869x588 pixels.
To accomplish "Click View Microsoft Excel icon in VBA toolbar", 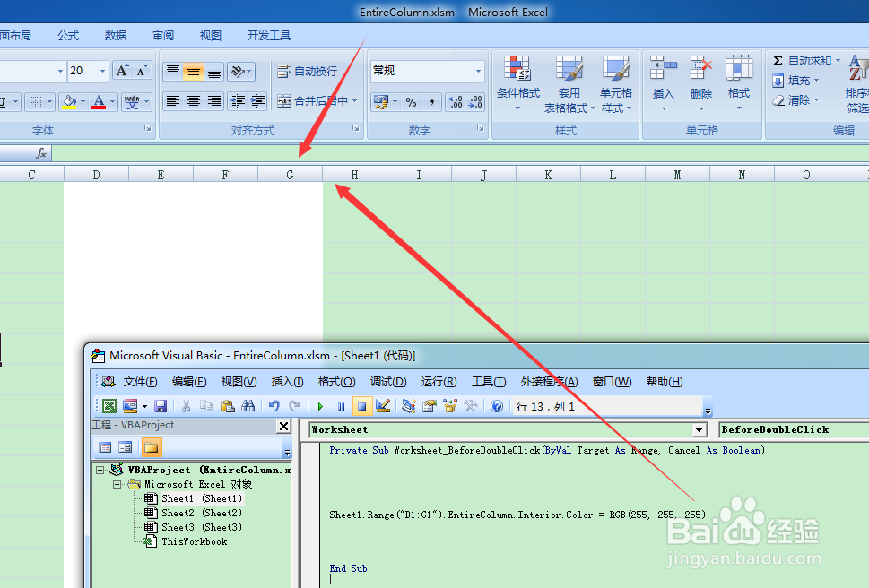I will 109,406.
